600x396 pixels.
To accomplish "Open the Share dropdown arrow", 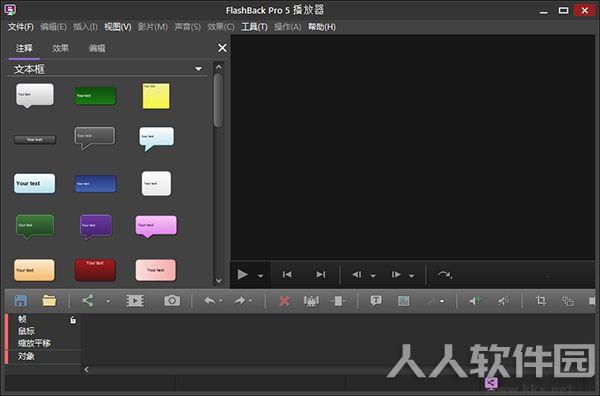I will click(x=108, y=301).
